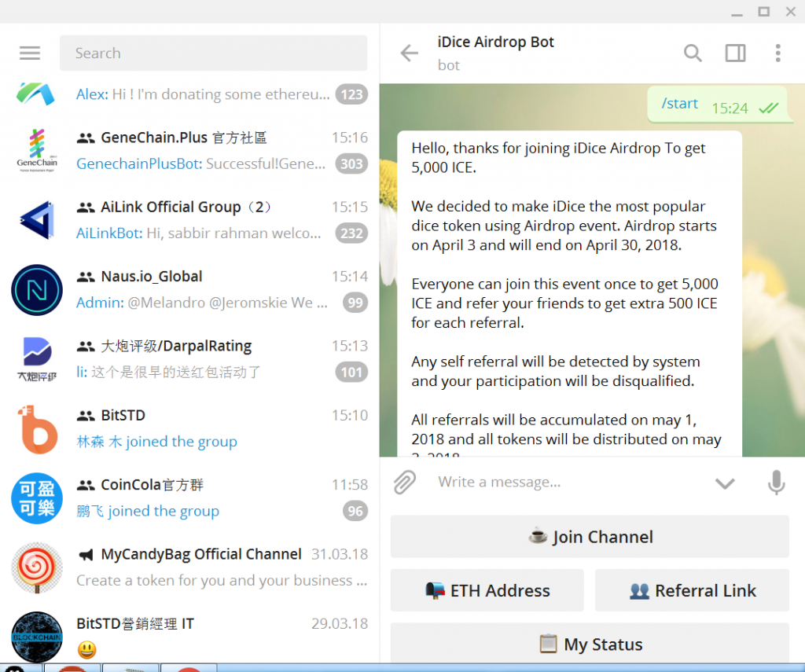Toggle the side info panel icon
Image resolution: width=805 pixels, height=672 pixels.
click(x=735, y=53)
